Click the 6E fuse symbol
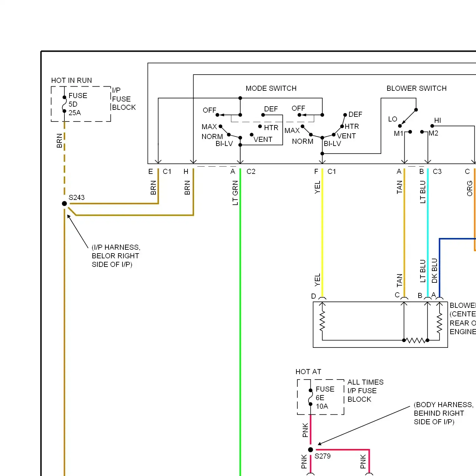This screenshot has width=476, height=476. tap(311, 397)
